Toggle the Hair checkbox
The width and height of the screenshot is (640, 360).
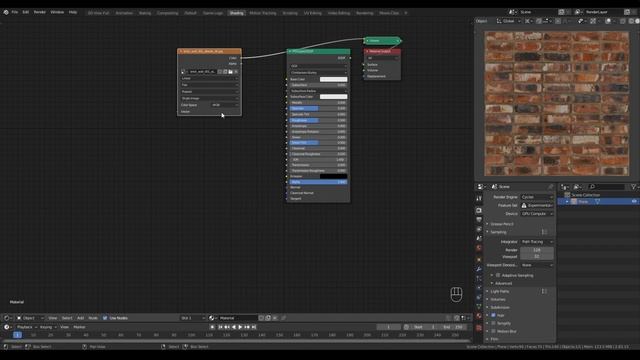click(x=493, y=315)
